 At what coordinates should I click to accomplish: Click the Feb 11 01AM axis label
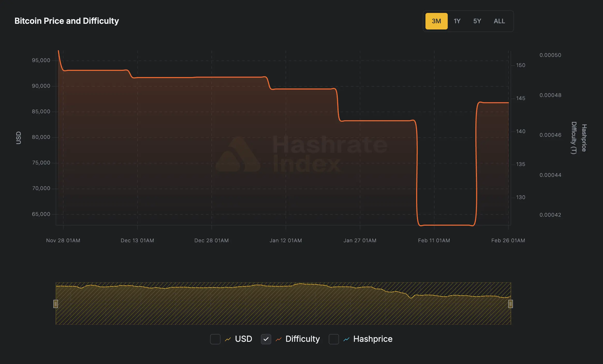[x=434, y=240]
